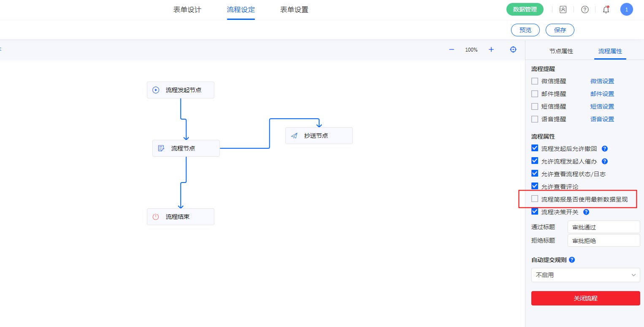Image resolution: width=644 pixels, height=327 pixels.
Task: Click the red 关闭流程 button
Action: coord(585,298)
